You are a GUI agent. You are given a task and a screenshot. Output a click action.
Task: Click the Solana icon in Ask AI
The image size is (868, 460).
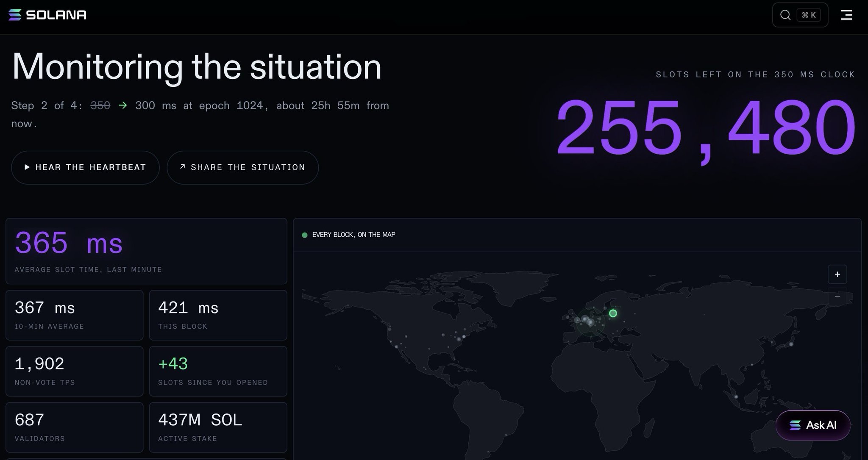pos(796,425)
